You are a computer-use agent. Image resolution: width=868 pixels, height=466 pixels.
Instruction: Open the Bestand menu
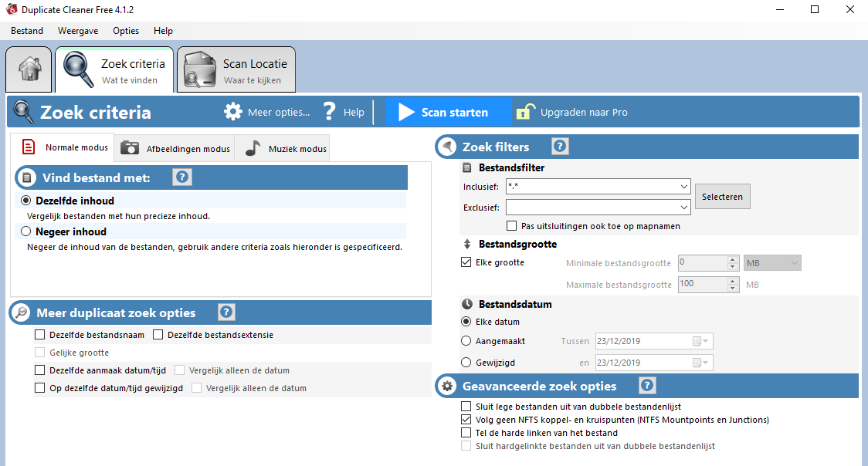coord(26,31)
